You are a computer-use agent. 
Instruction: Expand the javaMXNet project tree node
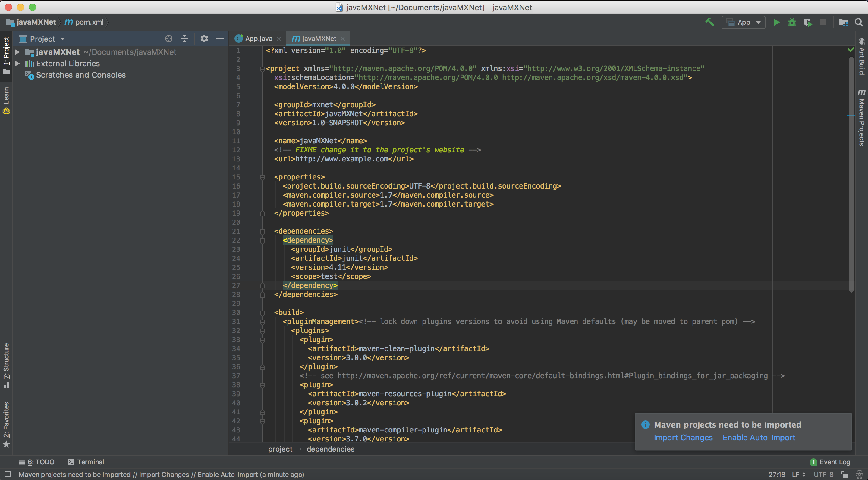pos(17,52)
